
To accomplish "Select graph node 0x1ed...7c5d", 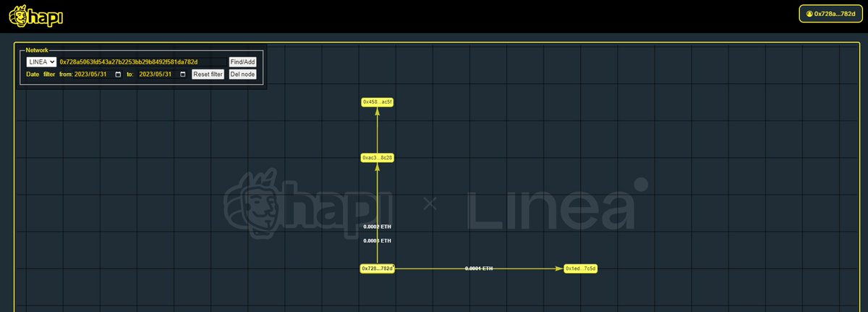I will [582, 269].
